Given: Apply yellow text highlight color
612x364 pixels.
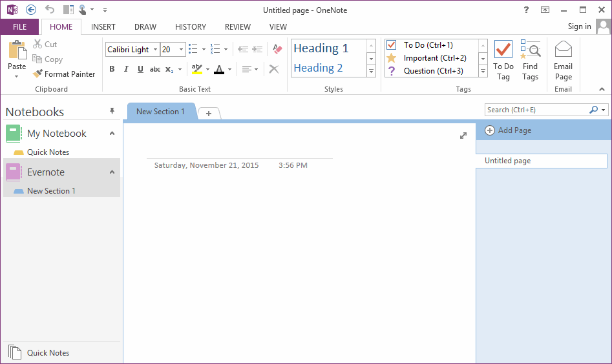Looking at the screenshot, I should tap(197, 69).
